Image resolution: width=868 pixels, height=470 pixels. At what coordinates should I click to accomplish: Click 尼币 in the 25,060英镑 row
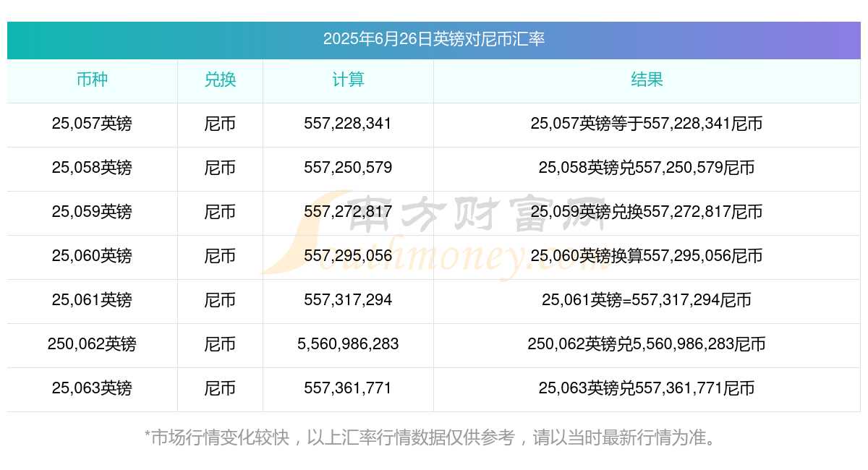click(x=220, y=256)
